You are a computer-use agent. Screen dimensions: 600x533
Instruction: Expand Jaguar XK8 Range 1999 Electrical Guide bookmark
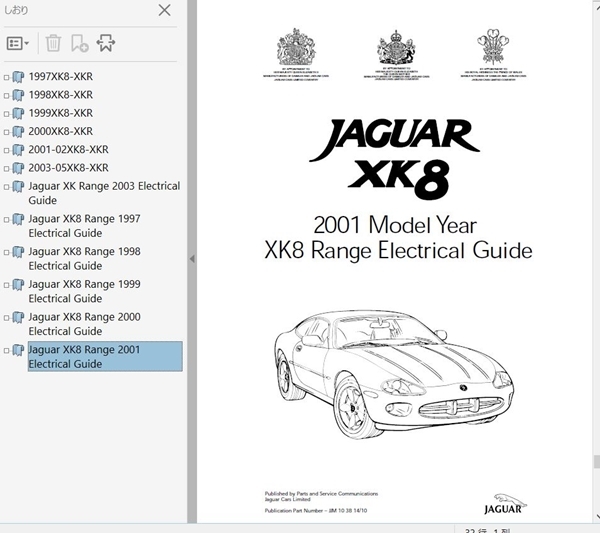tap(6, 285)
